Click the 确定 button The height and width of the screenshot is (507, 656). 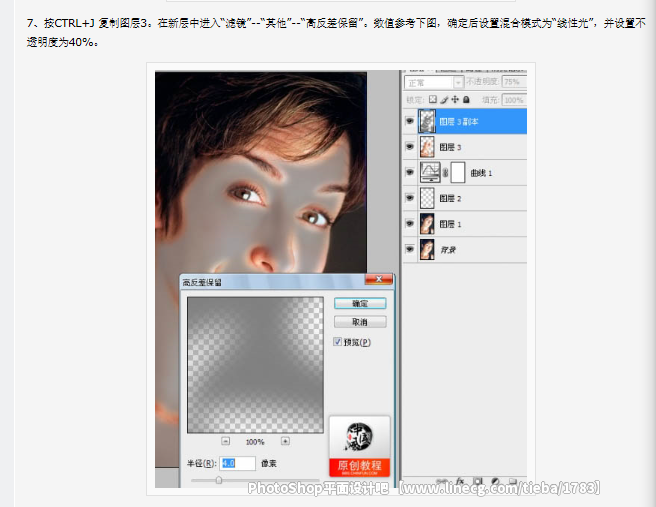click(360, 303)
